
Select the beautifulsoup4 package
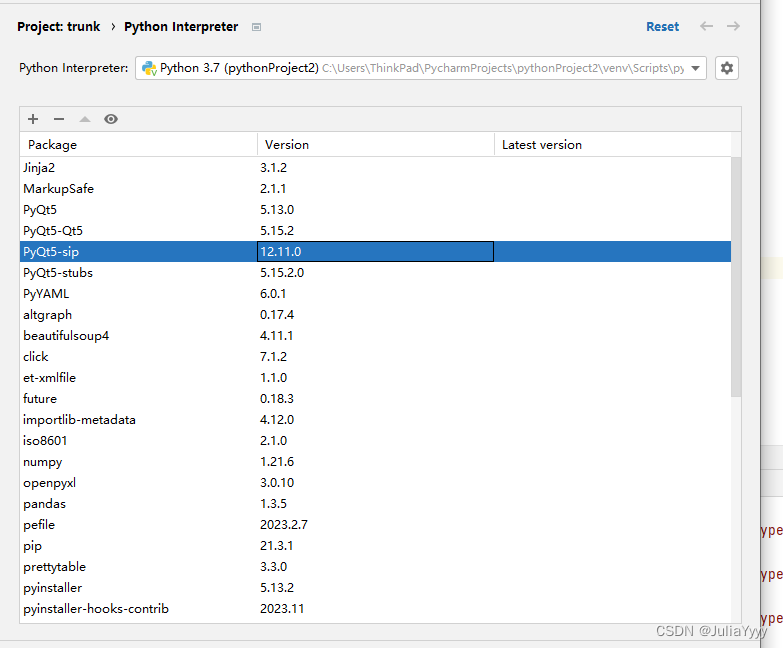pyautogui.click(x=376, y=335)
